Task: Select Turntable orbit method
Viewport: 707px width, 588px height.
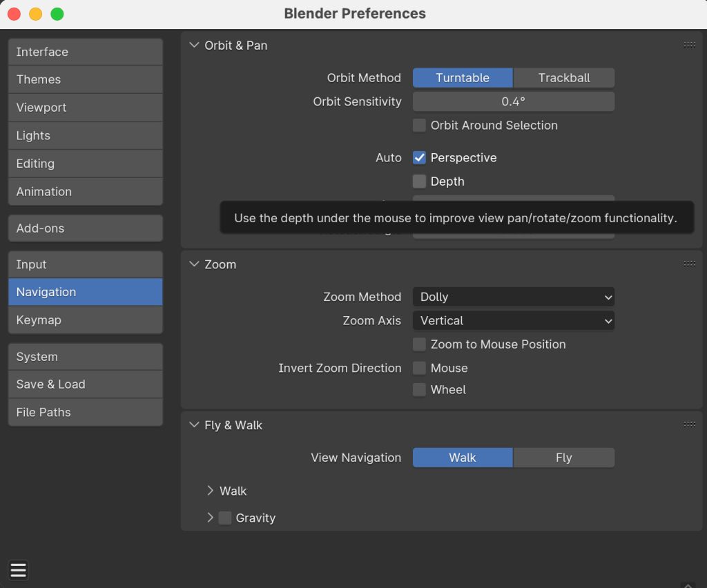Action: pos(463,78)
